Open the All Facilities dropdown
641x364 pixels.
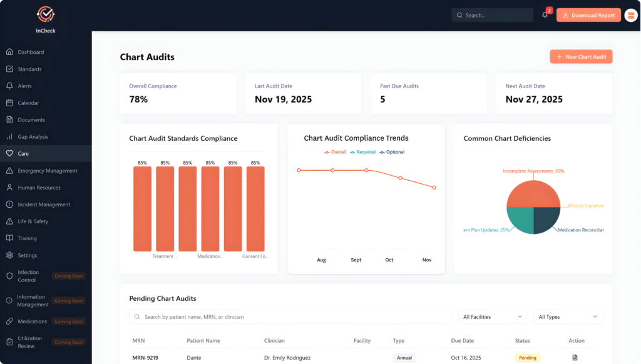(493, 316)
